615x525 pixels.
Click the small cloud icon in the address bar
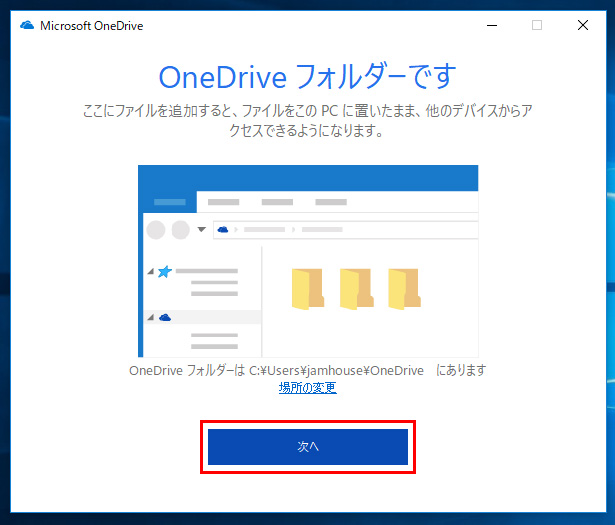click(222, 230)
